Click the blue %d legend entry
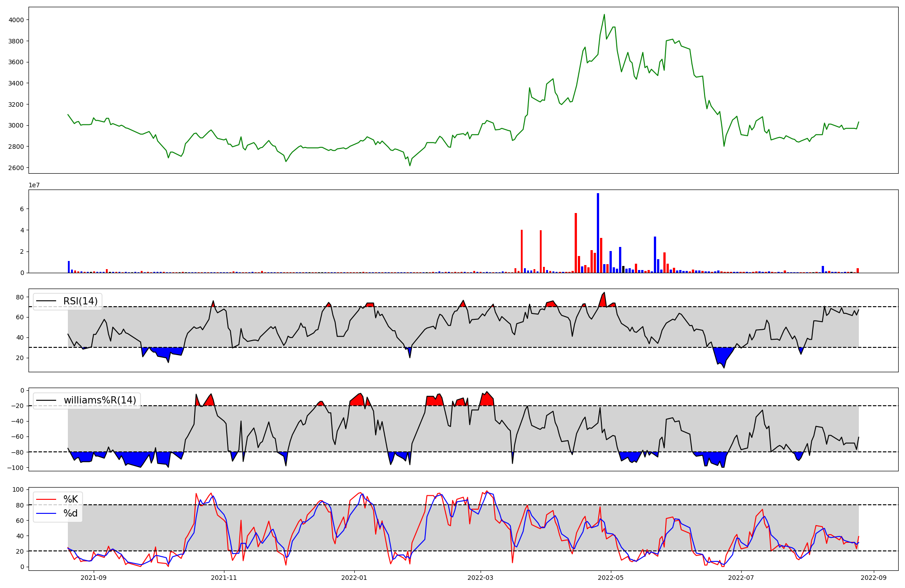 pos(70,513)
